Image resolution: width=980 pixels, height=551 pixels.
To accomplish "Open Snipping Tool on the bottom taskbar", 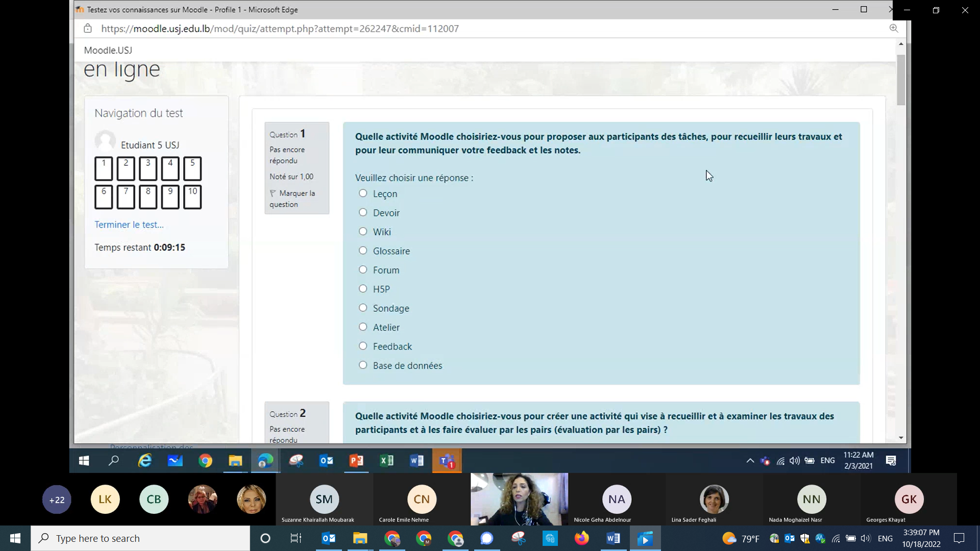I will coord(518,538).
